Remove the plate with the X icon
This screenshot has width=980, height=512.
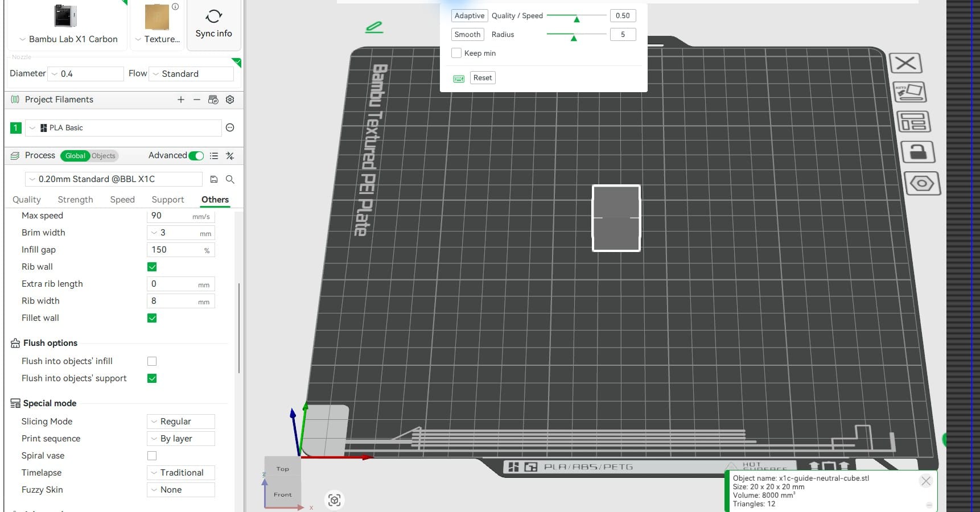pyautogui.click(x=905, y=63)
